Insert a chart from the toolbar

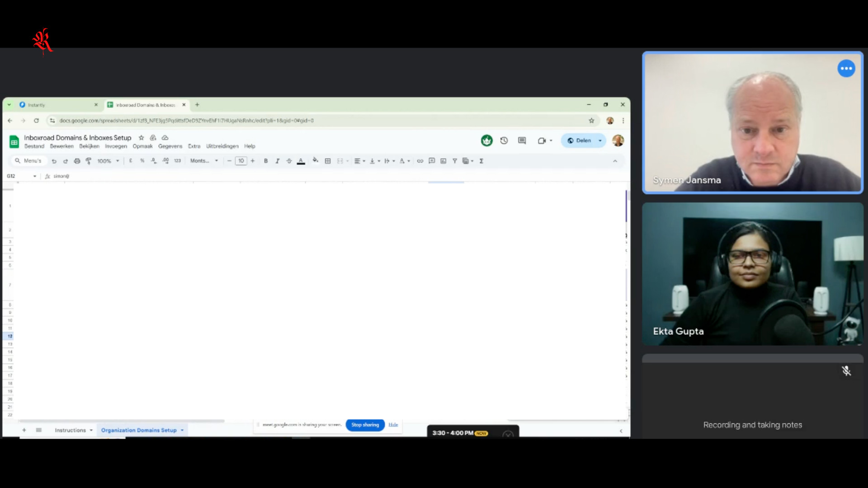(443, 161)
